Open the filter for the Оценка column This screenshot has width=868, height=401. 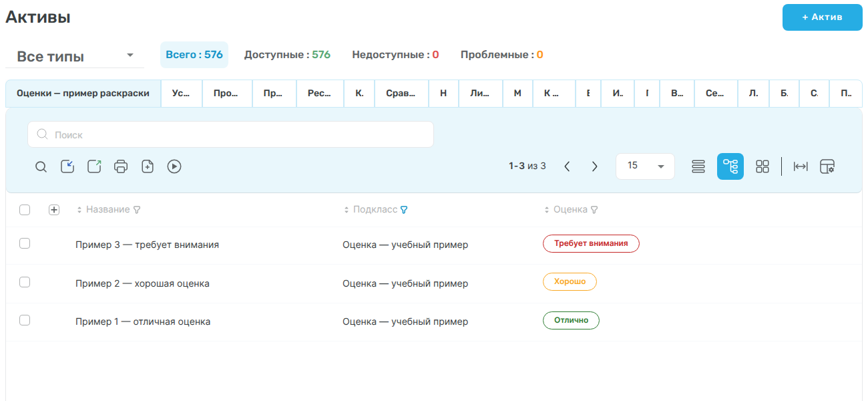(594, 210)
